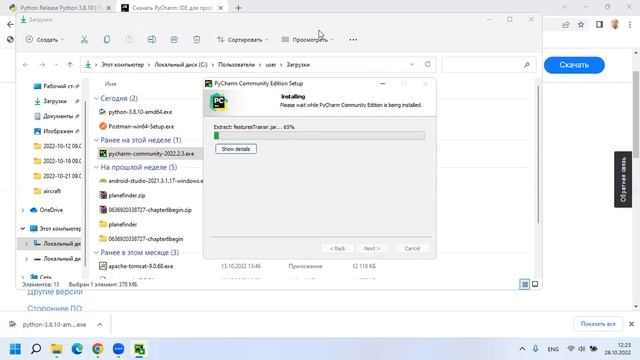The height and width of the screenshot is (360, 640).
Task: Collapse Этот компьютер tree node
Action: (x=23, y=229)
